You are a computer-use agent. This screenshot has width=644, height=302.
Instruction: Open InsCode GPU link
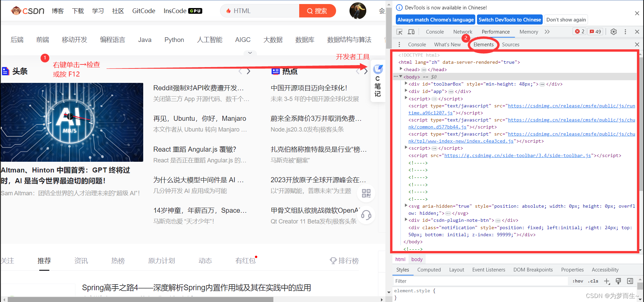(183, 11)
